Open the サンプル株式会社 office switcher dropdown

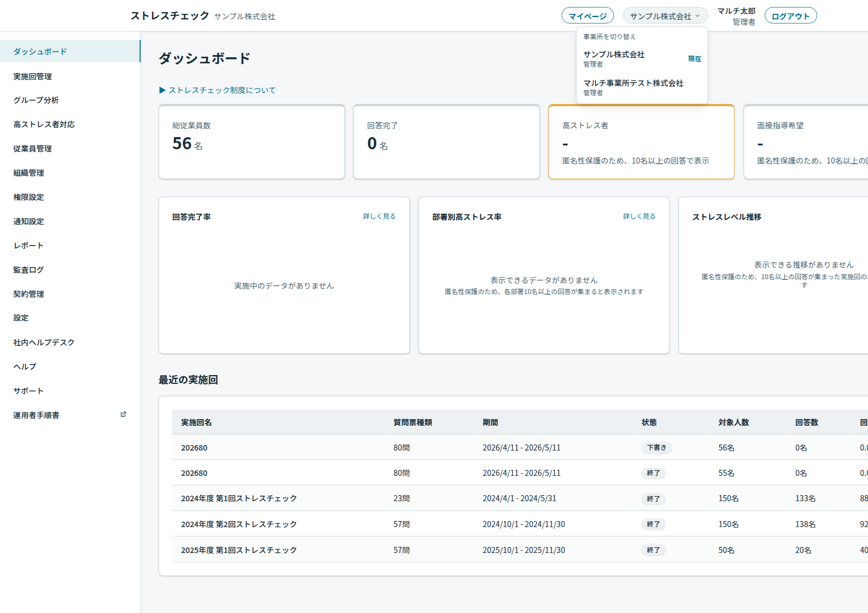tap(665, 16)
